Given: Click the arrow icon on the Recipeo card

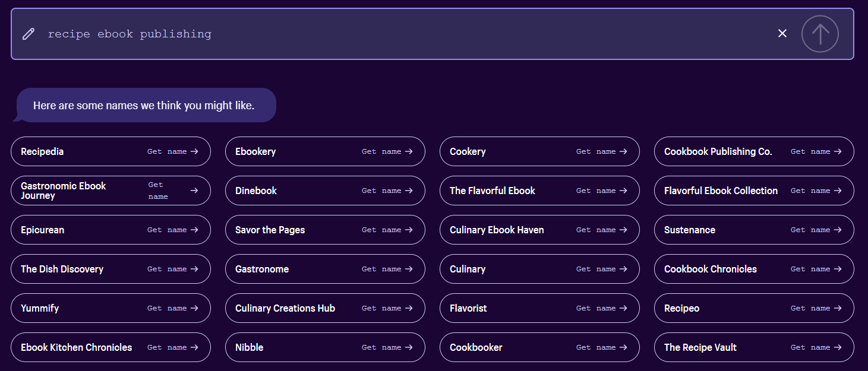Looking at the screenshot, I should 838,308.
